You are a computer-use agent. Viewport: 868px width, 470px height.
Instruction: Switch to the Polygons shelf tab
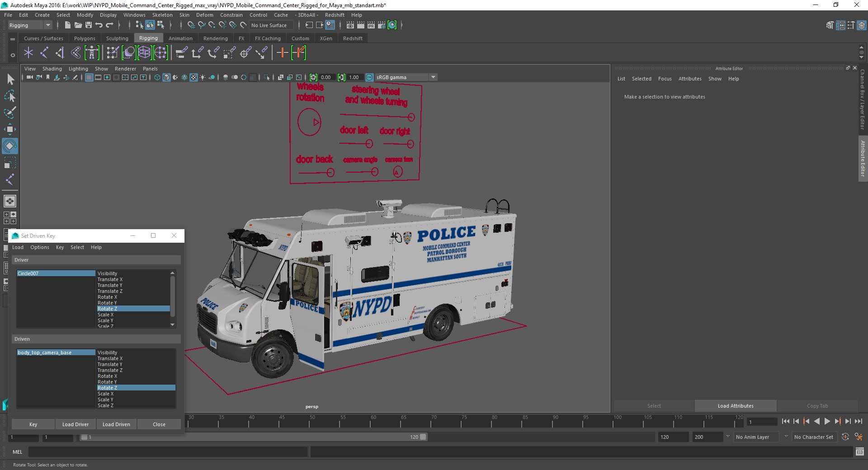tap(85, 38)
